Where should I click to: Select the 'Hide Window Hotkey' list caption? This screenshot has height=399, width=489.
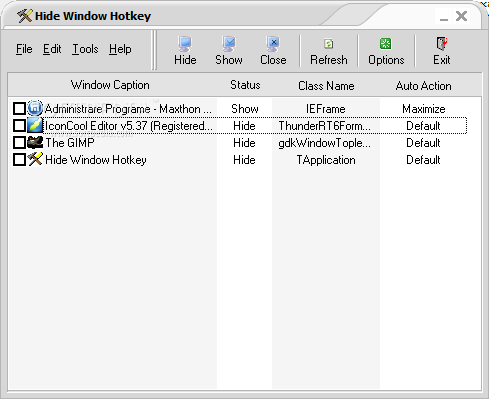coord(96,160)
